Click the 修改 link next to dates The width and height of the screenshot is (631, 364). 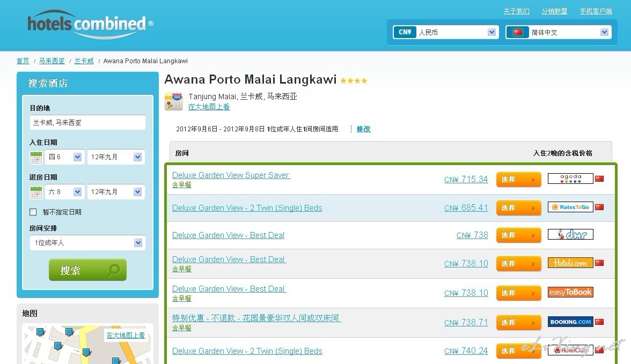(363, 129)
